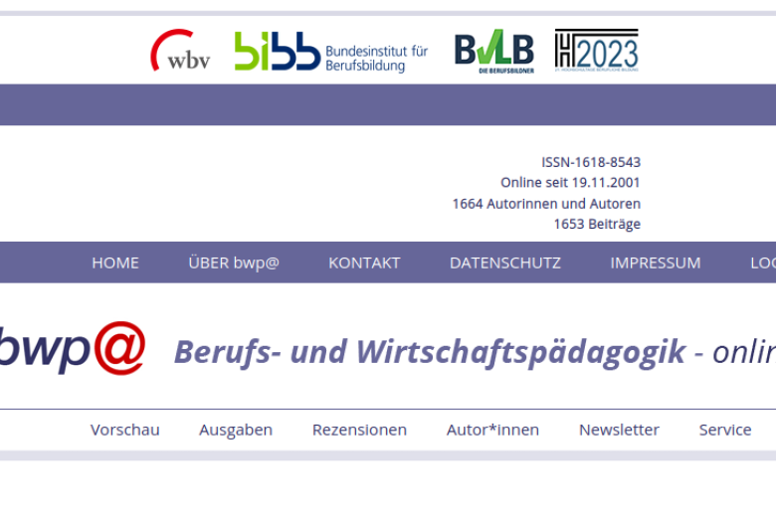Screen dimensions: 776x532
Task: Click the '1653 Beiträge' text
Action: pos(597,224)
